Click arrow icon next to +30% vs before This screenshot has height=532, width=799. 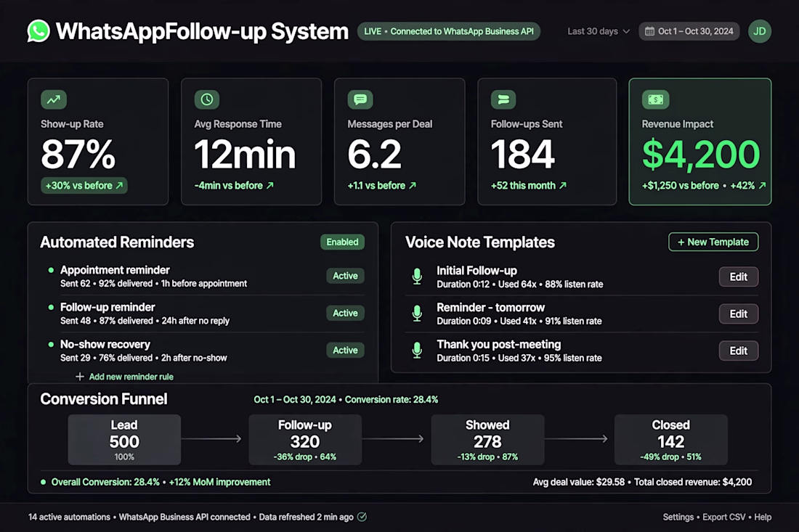(x=119, y=185)
